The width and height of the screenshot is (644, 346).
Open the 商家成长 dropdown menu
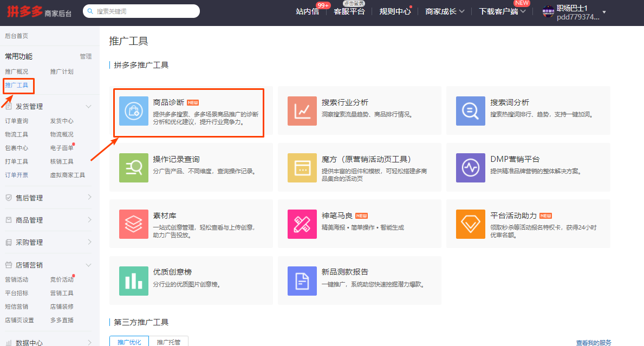pyautogui.click(x=445, y=11)
